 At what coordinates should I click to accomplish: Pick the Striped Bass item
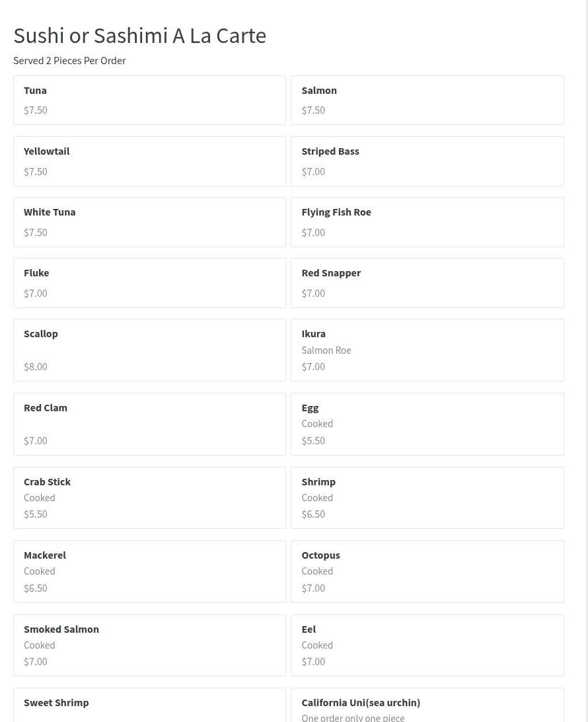click(x=427, y=161)
